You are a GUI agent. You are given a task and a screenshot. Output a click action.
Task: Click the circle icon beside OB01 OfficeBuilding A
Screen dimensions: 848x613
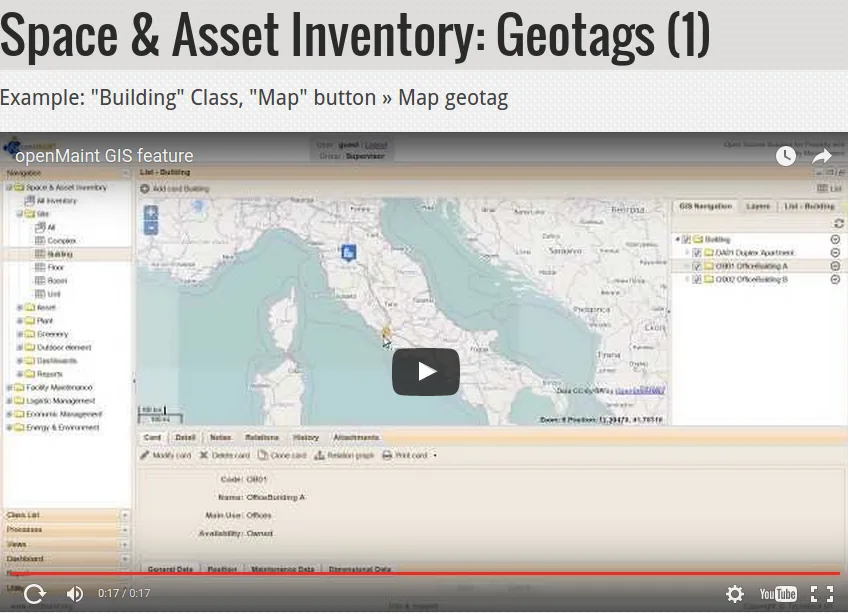coord(835,266)
